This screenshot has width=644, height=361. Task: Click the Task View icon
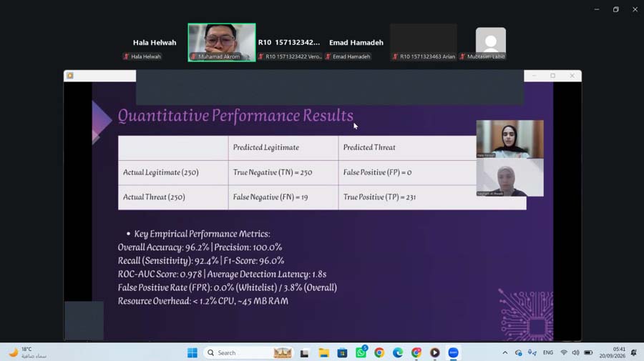point(304,353)
